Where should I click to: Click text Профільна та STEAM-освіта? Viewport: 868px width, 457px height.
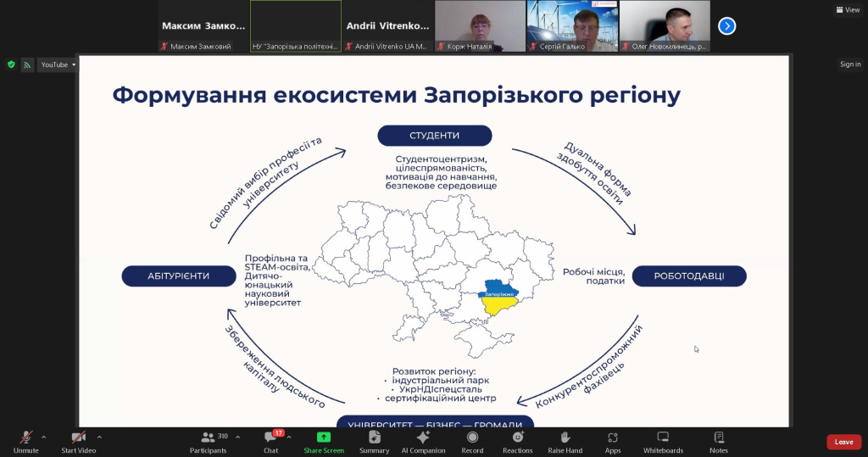pyautogui.click(x=277, y=263)
